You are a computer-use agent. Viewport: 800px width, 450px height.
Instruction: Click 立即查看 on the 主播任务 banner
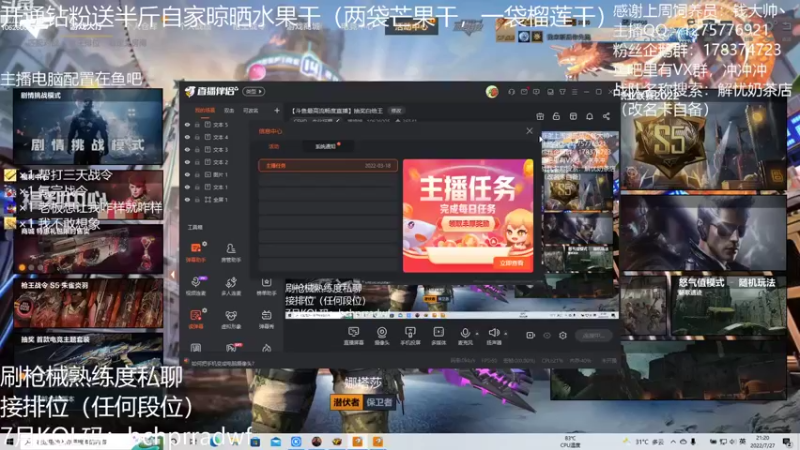coord(512,263)
